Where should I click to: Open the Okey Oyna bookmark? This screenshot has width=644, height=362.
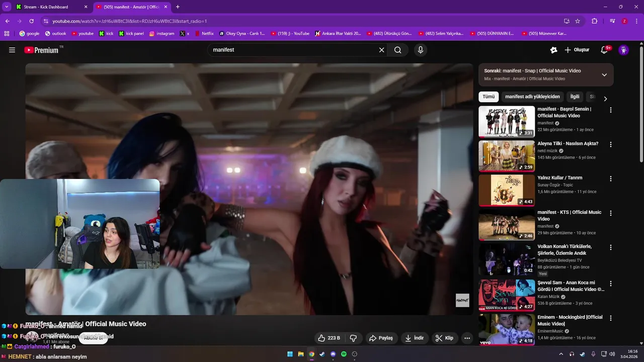tap(242, 34)
